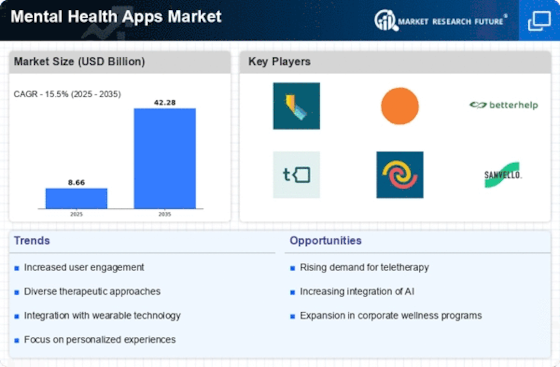Click 'Increased user engagement' trend item
560x367 pixels.
[x=84, y=267]
